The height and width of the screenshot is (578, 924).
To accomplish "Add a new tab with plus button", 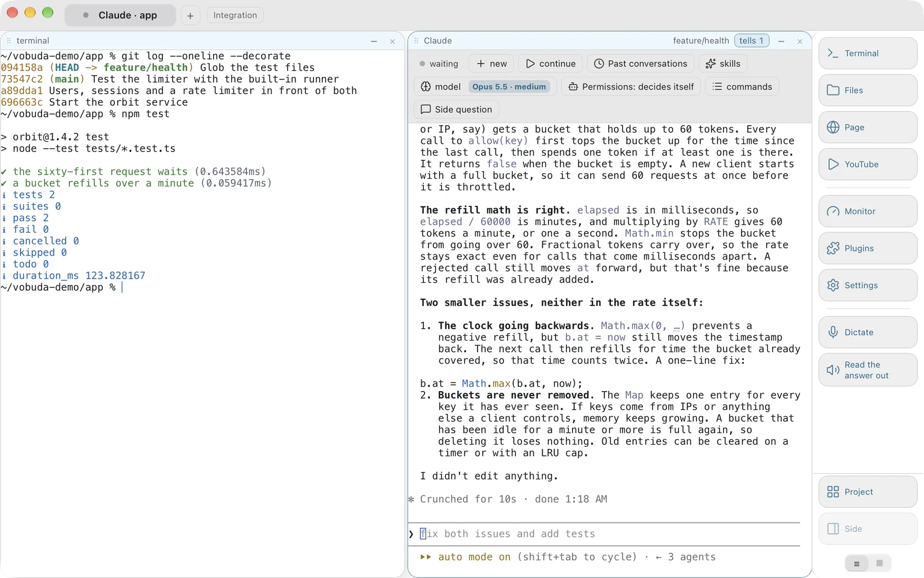I will coord(190,16).
